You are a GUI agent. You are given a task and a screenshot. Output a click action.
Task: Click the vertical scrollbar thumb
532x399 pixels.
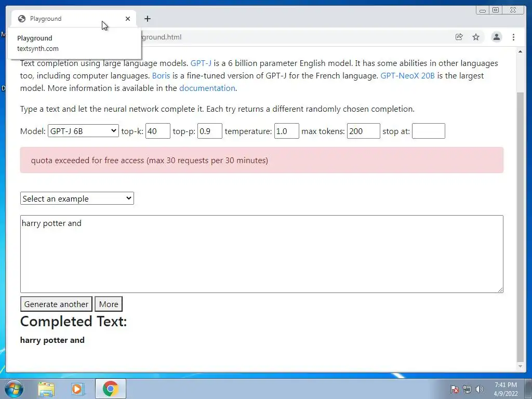pos(520,227)
